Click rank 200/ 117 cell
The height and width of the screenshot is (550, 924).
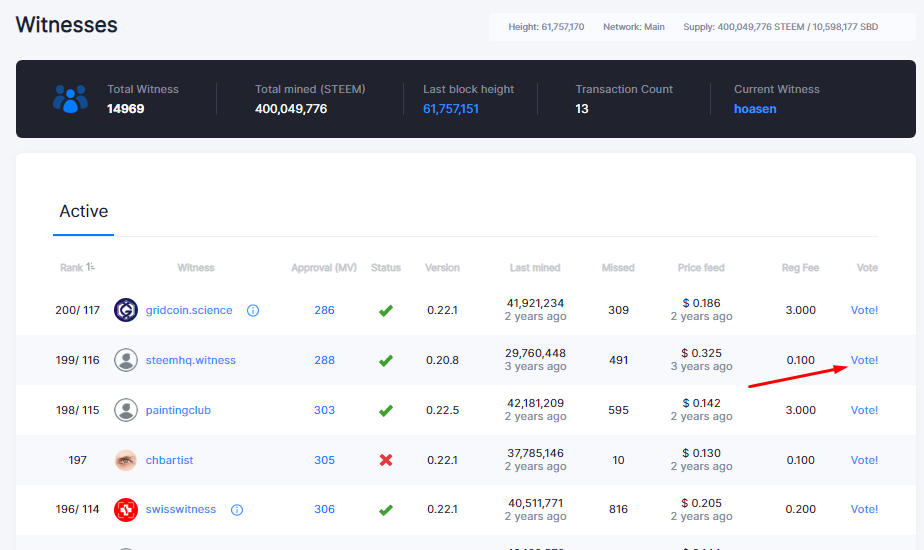coord(78,310)
